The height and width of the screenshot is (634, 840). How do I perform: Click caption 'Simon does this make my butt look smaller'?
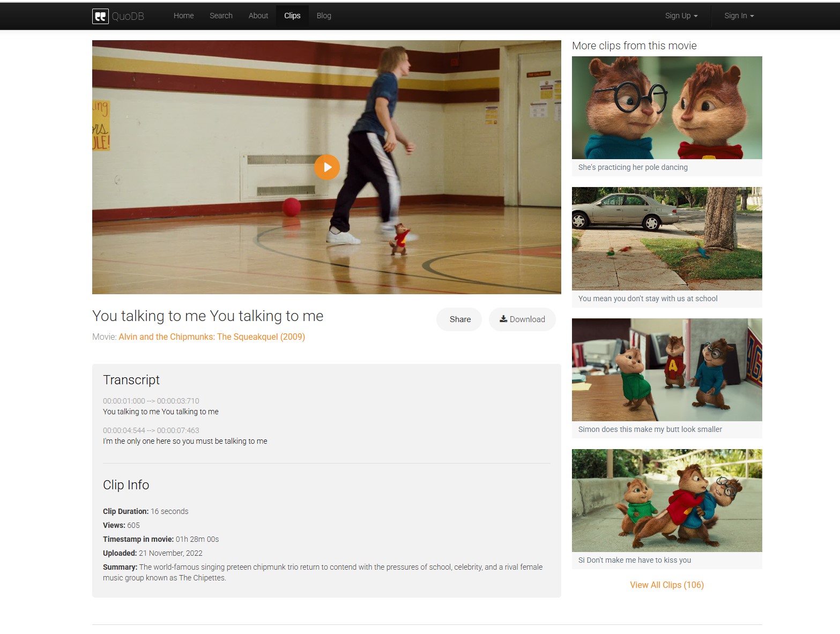pyautogui.click(x=650, y=429)
